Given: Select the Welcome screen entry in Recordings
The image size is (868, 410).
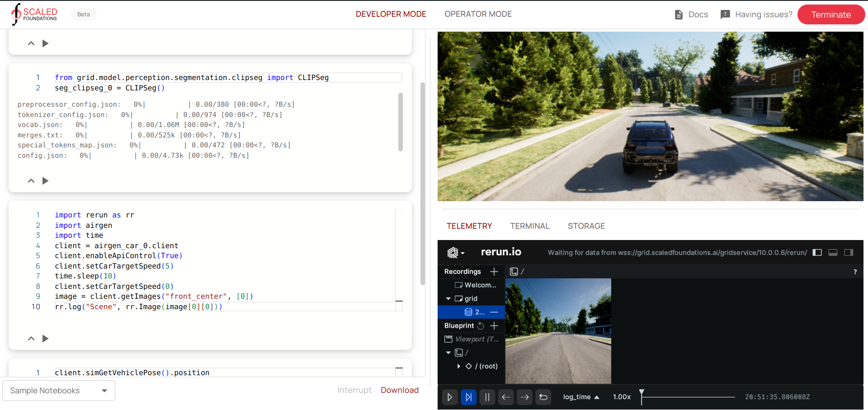Looking at the screenshot, I should 476,285.
